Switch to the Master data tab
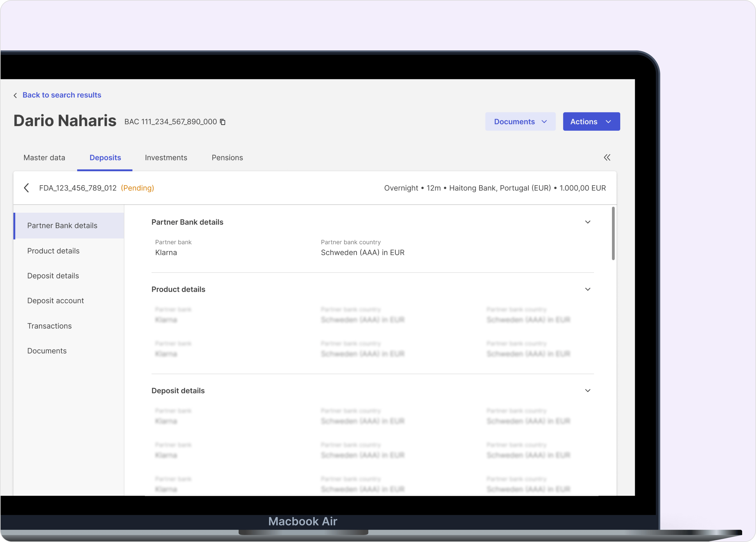The image size is (756, 542). (44, 158)
